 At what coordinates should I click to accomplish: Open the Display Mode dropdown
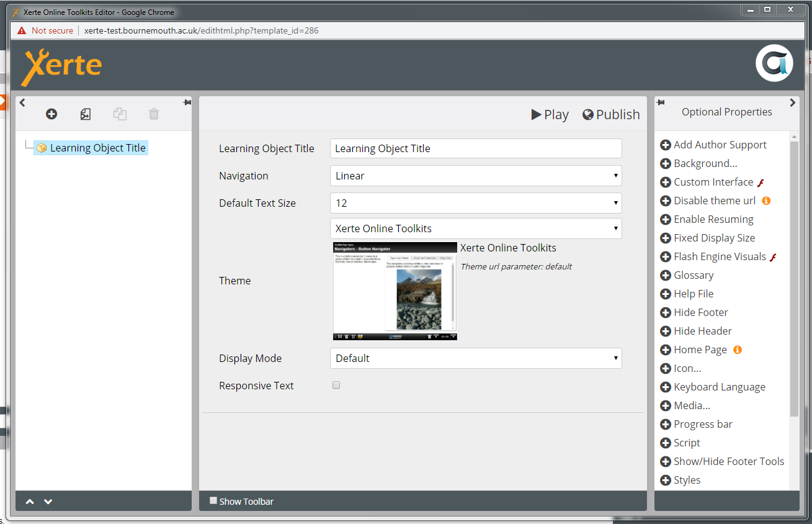point(476,358)
